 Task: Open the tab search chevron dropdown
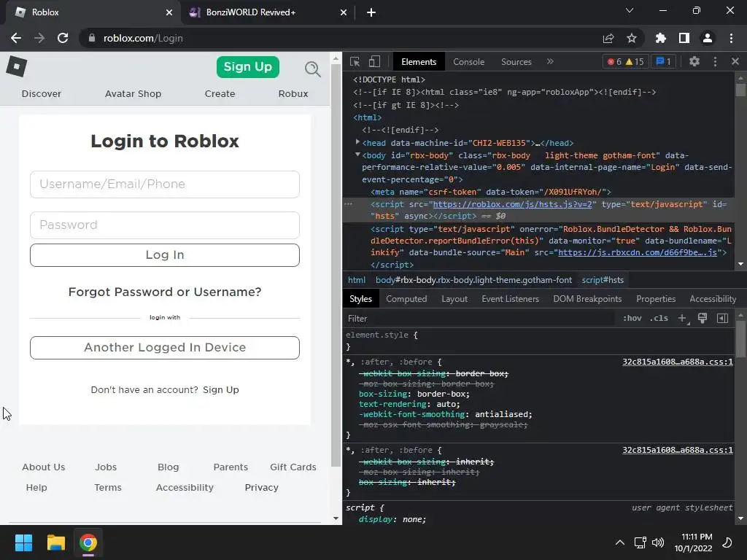[630, 10]
